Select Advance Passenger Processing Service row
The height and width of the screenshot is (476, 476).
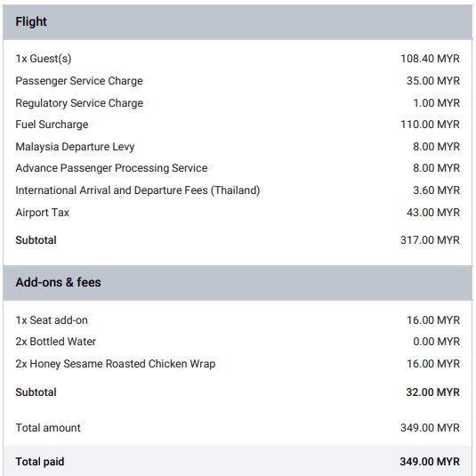[x=238, y=168]
